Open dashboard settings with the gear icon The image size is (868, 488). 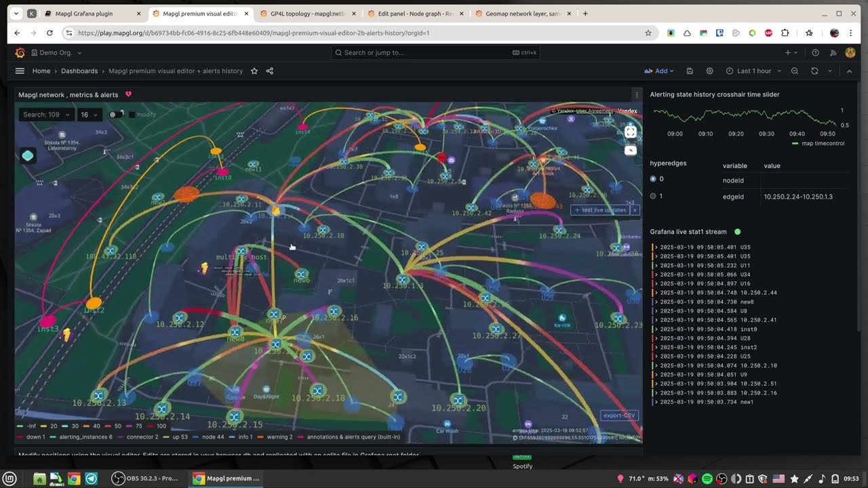[709, 70]
